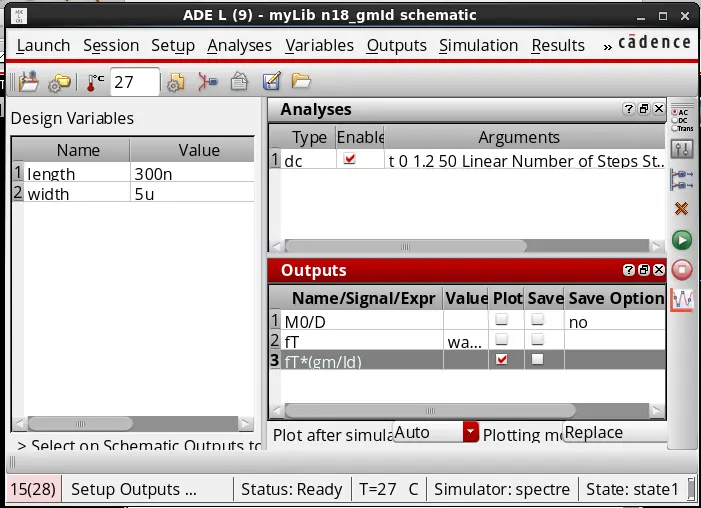The width and height of the screenshot is (701, 508).
Task: Enable Save checkbox for M0/D output
Action: coord(537,319)
